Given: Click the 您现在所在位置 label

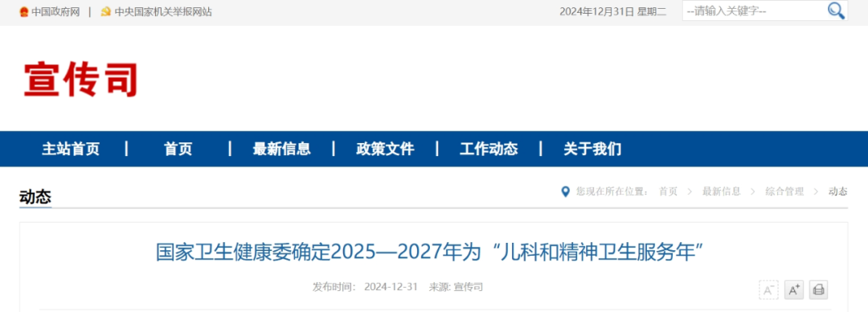Looking at the screenshot, I should pyautogui.click(x=612, y=191).
